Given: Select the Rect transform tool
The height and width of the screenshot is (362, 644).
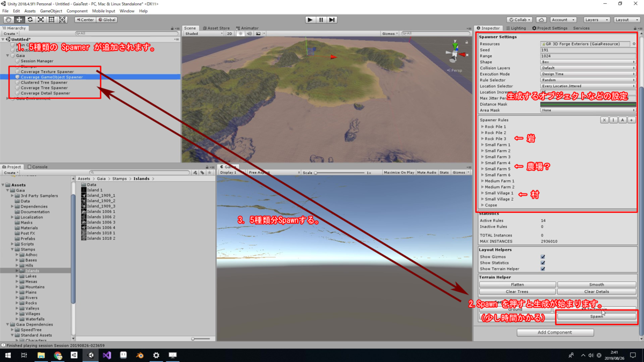Looking at the screenshot, I should point(52,20).
